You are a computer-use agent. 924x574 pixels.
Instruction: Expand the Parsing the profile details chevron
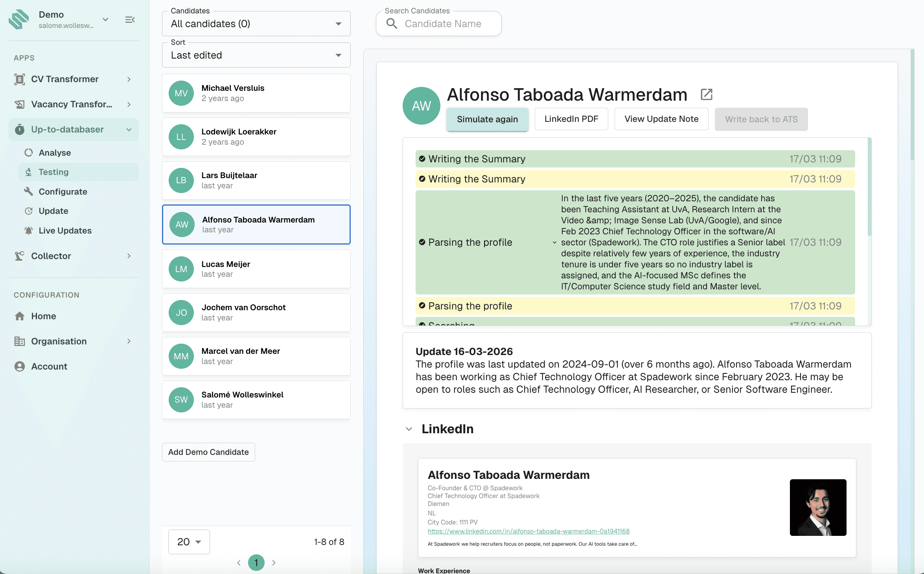554,243
